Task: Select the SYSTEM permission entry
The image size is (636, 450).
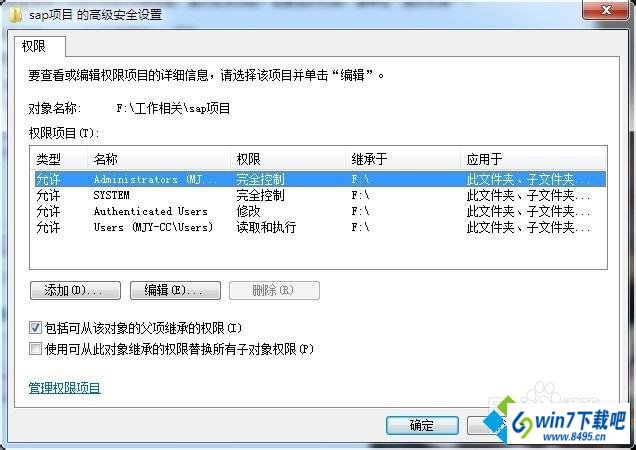Action: 318,195
